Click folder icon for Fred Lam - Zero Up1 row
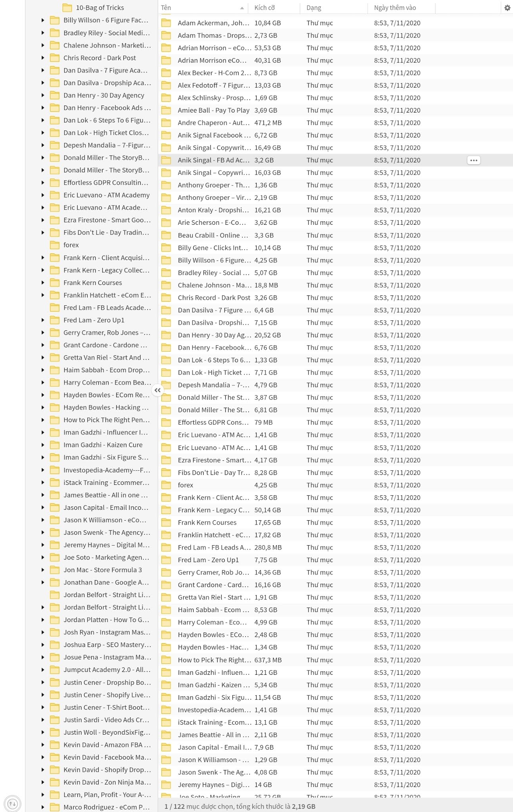The width and height of the screenshot is (513, 812). pos(166,560)
